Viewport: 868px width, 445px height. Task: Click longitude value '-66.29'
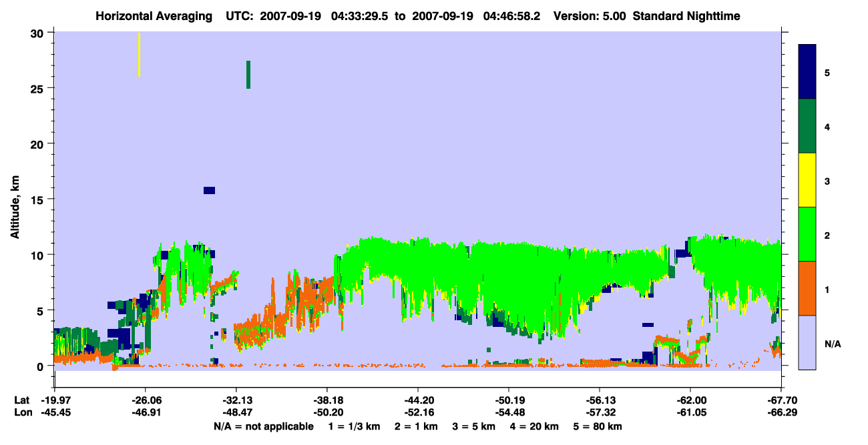[781, 413]
